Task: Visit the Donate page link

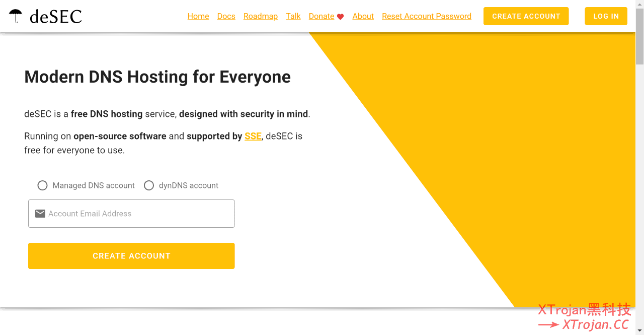Action: 321,16
